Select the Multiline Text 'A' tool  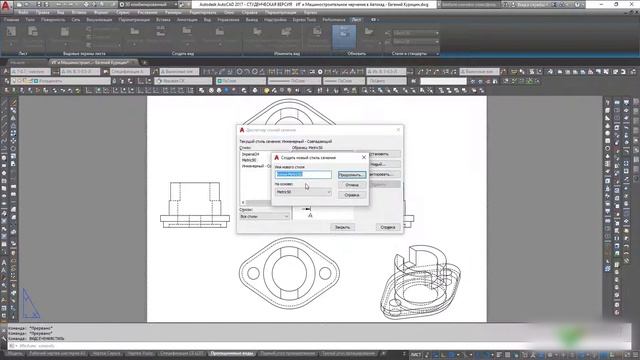click(x=4, y=263)
